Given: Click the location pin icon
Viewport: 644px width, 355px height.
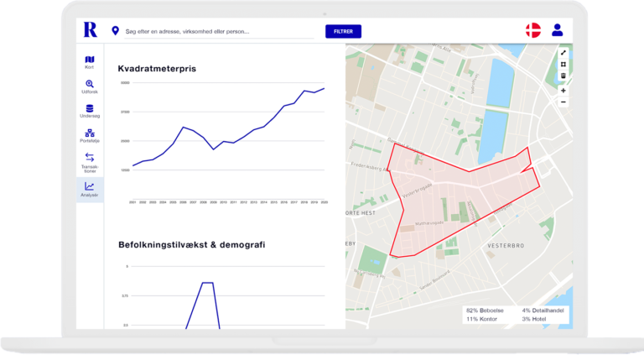Looking at the screenshot, I should [115, 31].
